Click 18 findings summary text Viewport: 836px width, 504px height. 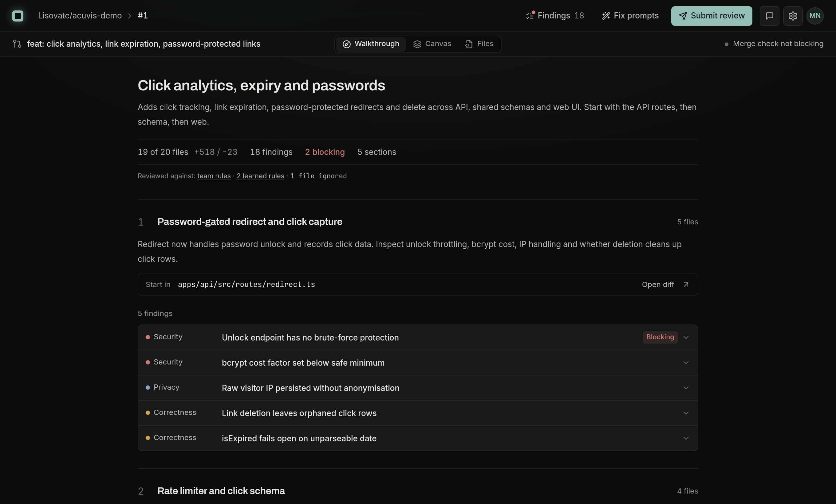[271, 152]
